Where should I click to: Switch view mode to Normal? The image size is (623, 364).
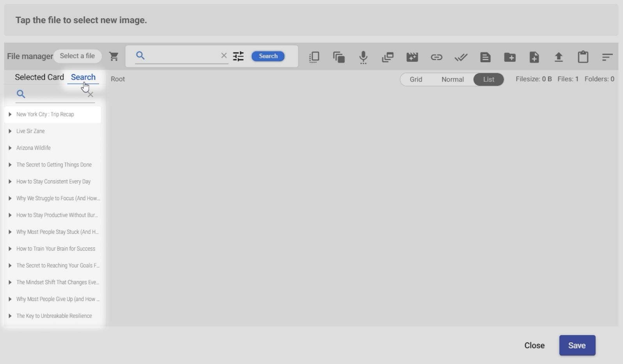(x=452, y=79)
